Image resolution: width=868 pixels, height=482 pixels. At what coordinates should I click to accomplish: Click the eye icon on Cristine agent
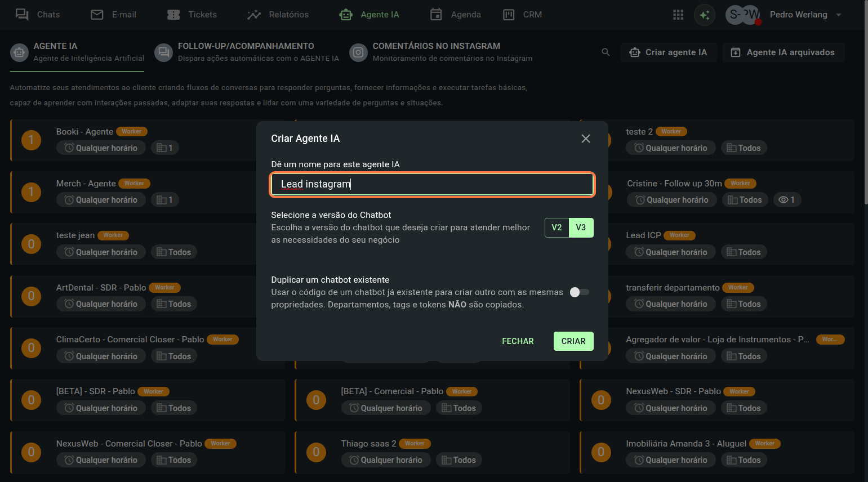pos(783,200)
